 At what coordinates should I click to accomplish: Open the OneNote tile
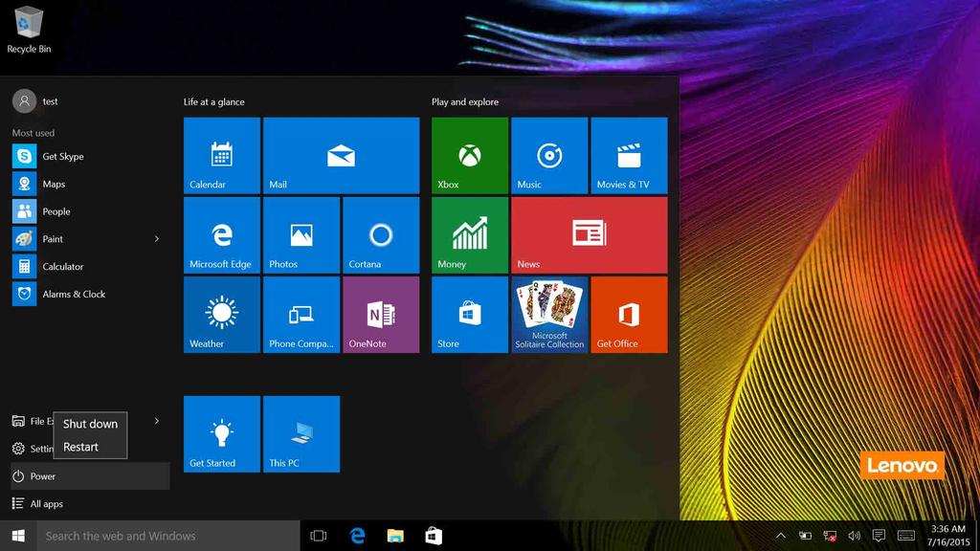tap(381, 315)
